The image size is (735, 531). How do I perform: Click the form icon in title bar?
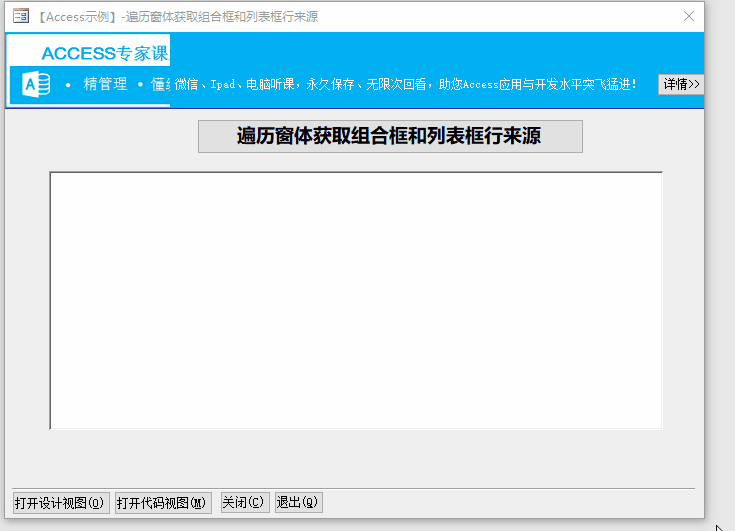(x=21, y=16)
